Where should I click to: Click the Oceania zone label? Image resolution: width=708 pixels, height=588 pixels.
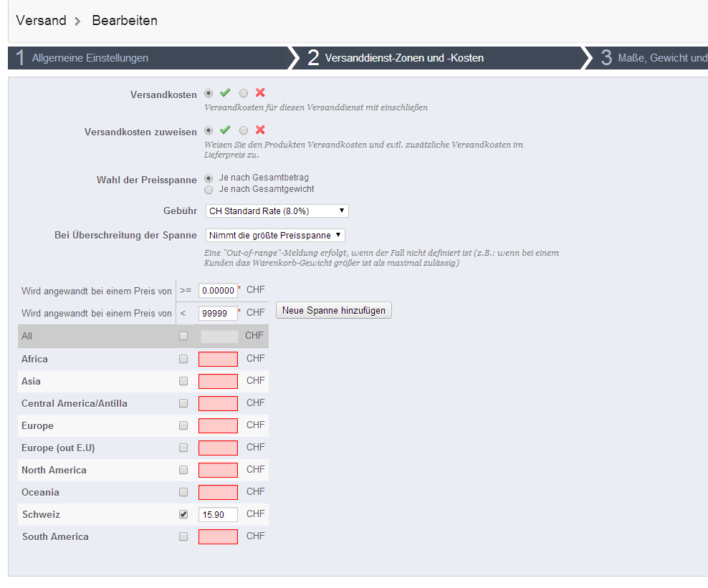(x=40, y=492)
